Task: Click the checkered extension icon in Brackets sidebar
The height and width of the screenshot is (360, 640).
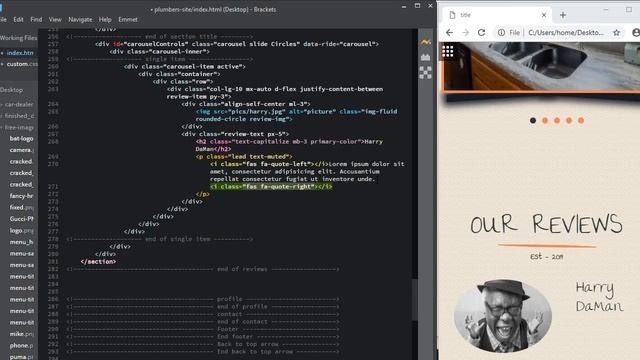Action: 425,73
